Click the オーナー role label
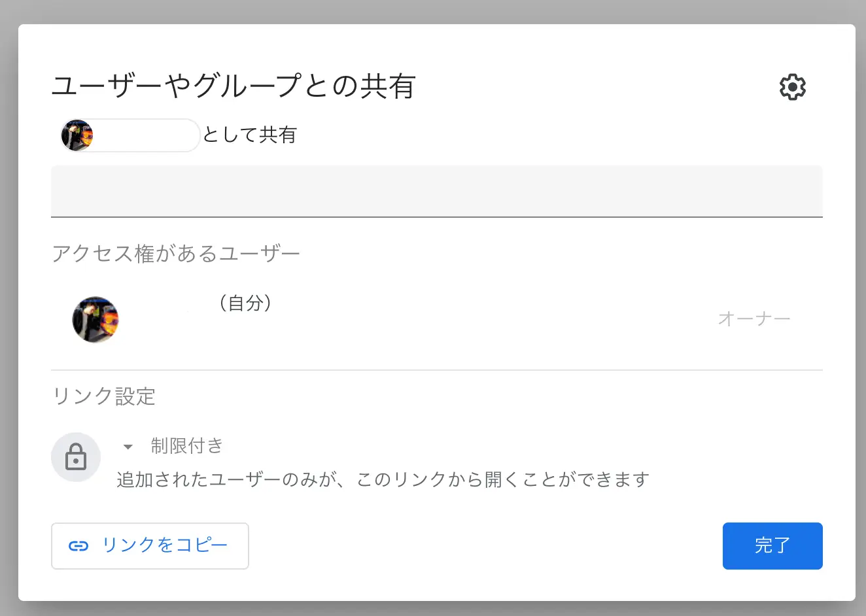This screenshot has width=866, height=616. pos(754,318)
